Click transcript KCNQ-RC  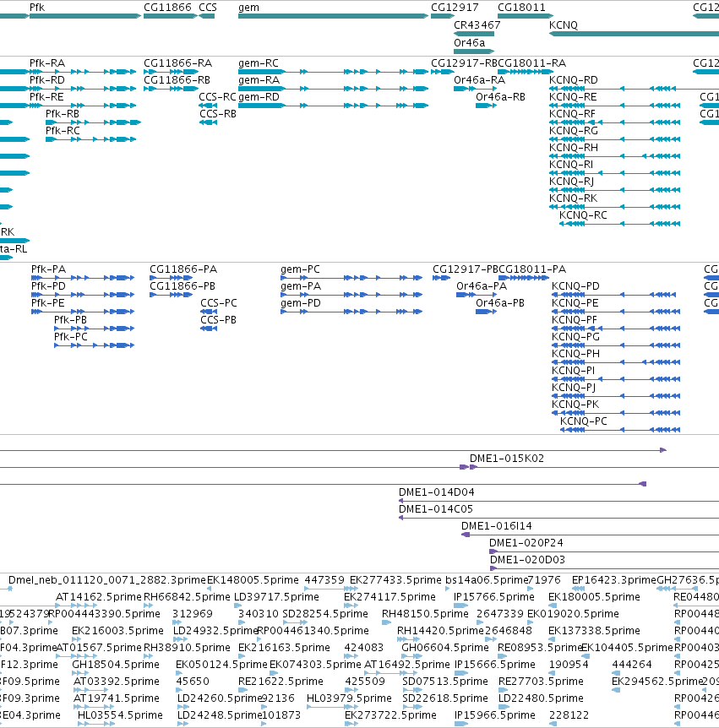click(x=619, y=224)
